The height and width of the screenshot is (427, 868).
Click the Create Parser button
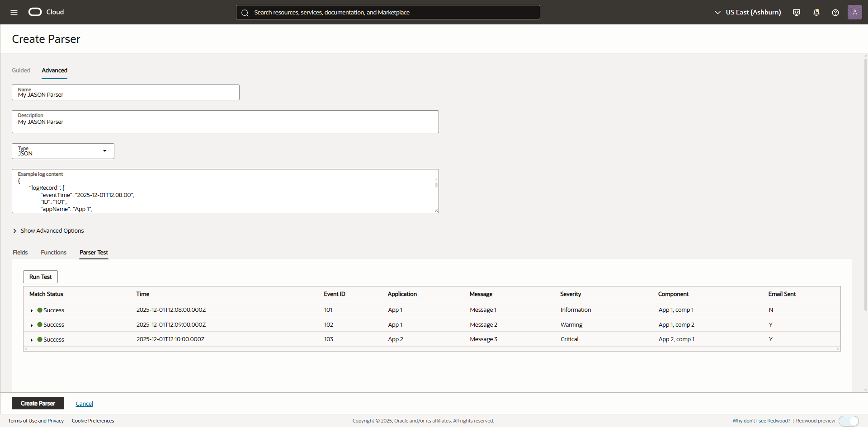coord(38,403)
